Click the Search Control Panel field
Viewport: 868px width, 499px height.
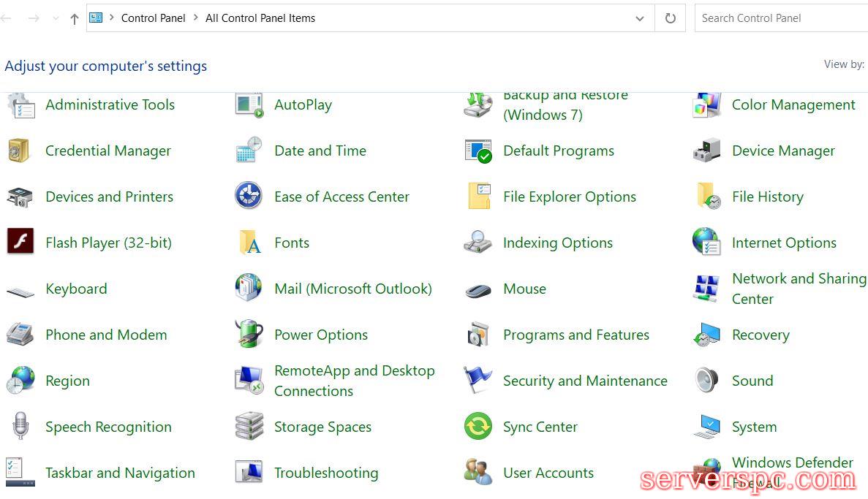(779, 18)
